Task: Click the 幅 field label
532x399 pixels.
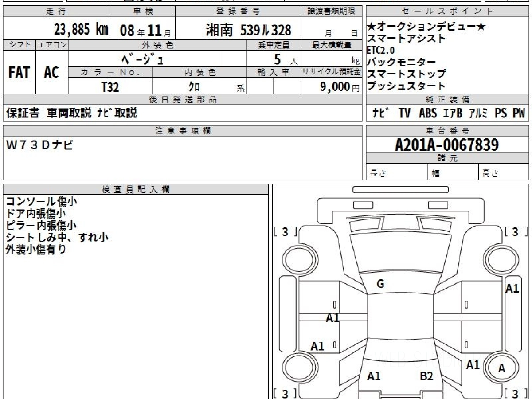Action: pos(435,173)
